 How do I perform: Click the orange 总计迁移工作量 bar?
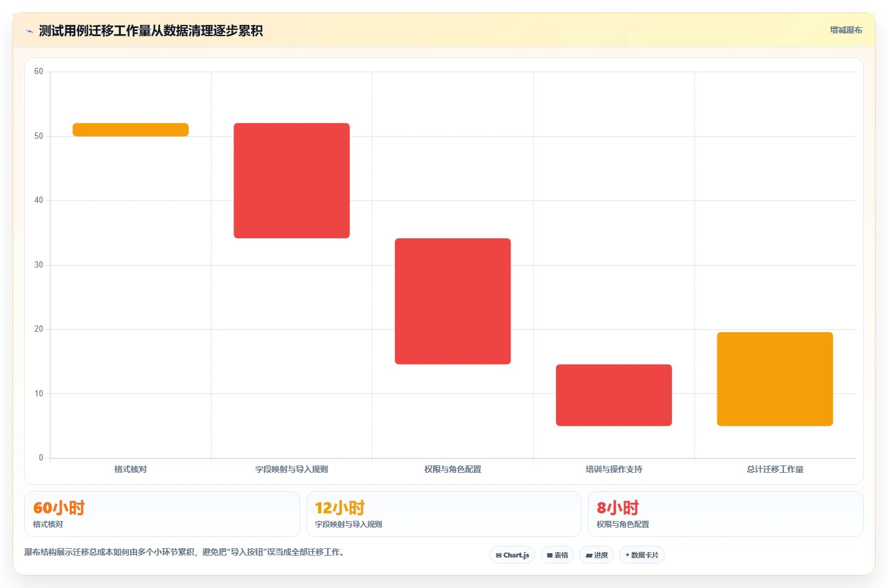775,379
